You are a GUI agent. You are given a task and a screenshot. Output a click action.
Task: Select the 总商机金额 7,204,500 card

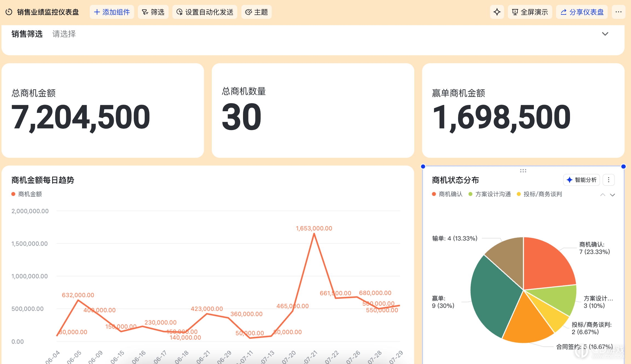(x=103, y=110)
